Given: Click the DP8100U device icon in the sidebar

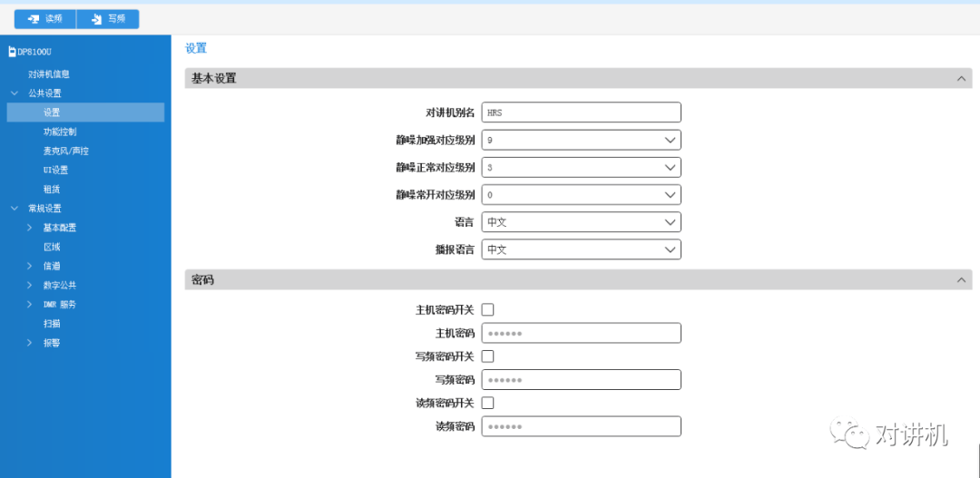Looking at the screenshot, I should point(12,52).
